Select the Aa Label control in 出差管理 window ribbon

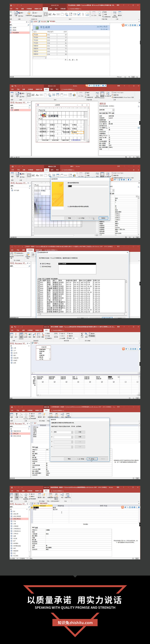coord(37,95)
